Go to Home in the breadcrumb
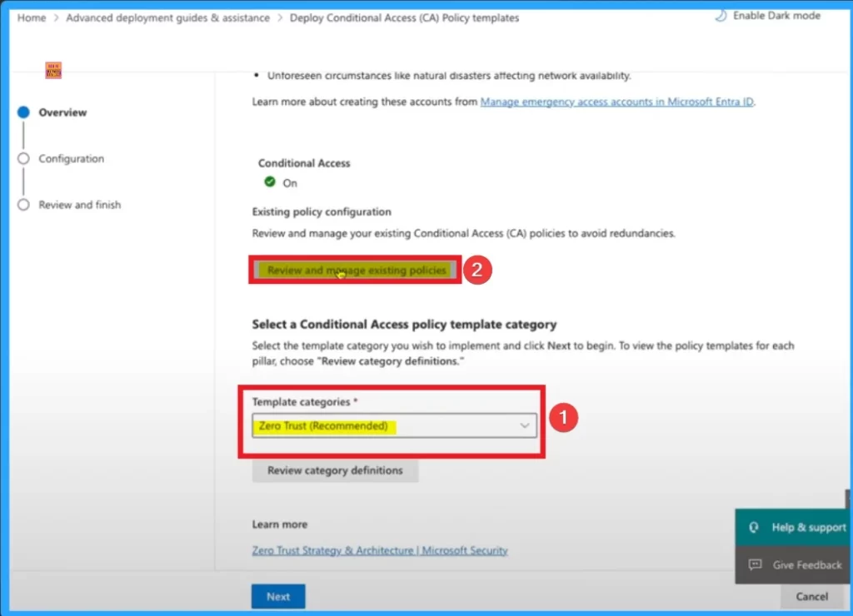The image size is (853, 616). coord(32,18)
